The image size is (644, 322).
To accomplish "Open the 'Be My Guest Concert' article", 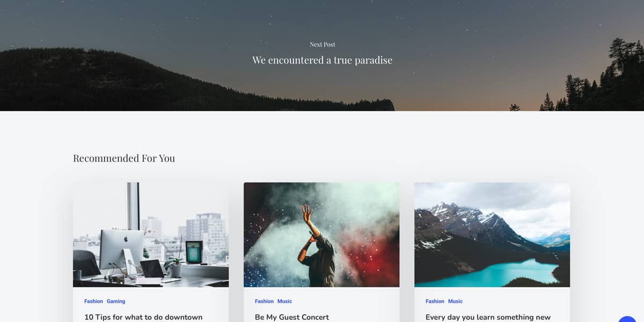I will pyautogui.click(x=292, y=317).
